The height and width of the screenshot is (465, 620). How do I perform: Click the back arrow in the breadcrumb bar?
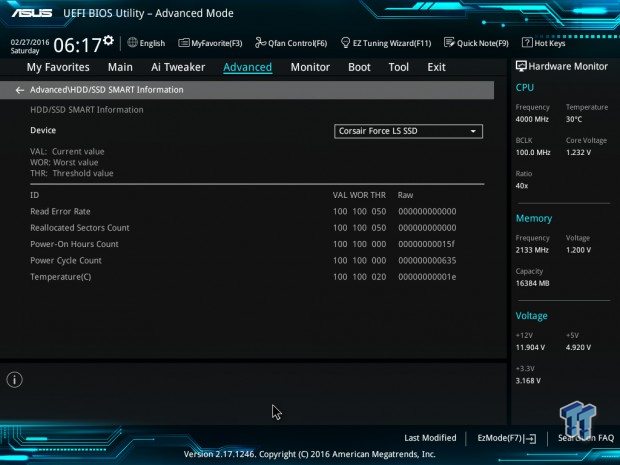click(20, 90)
